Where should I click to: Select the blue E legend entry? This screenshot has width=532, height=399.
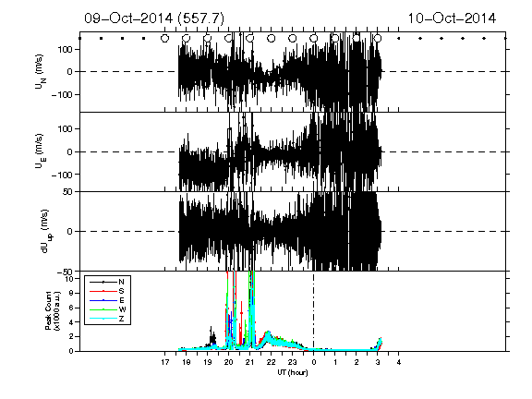point(107,300)
